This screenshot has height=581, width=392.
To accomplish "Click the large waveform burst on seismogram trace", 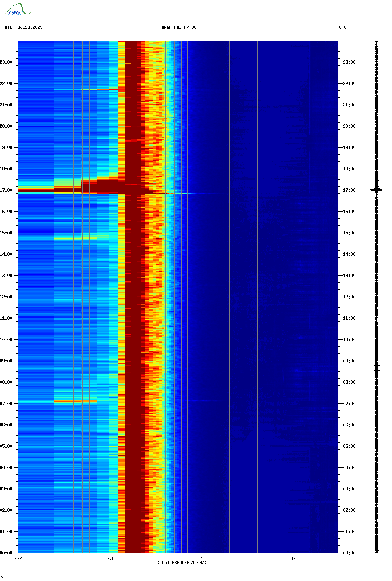I will pyautogui.click(x=377, y=190).
